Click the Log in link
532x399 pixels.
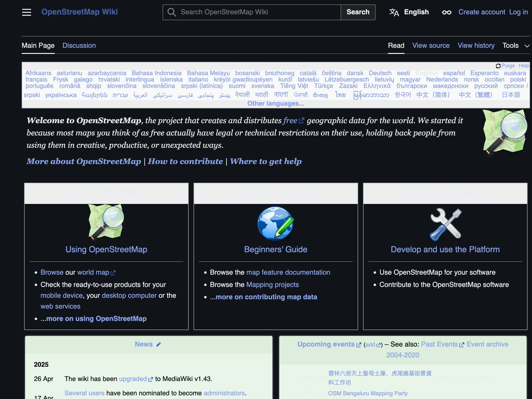518,12
